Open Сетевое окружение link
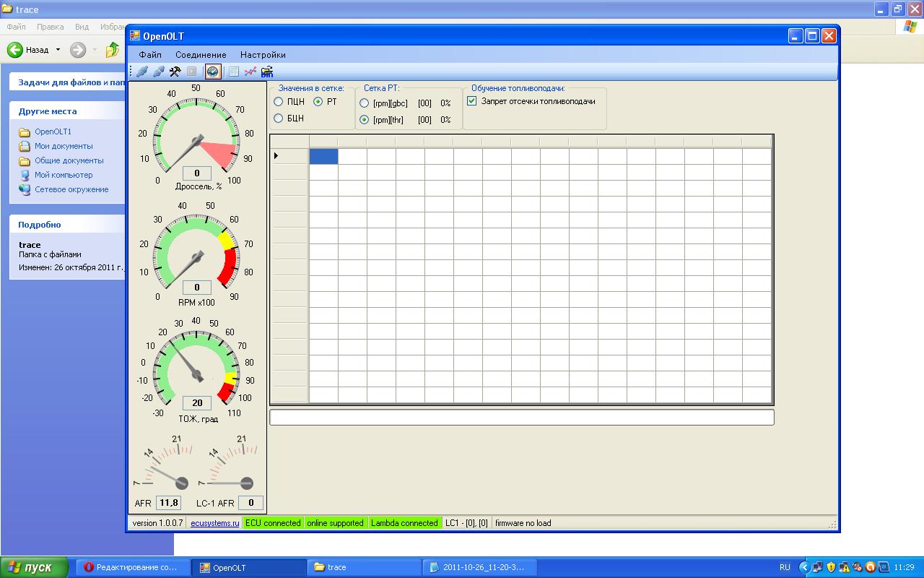The width and height of the screenshot is (924, 578). tap(71, 189)
